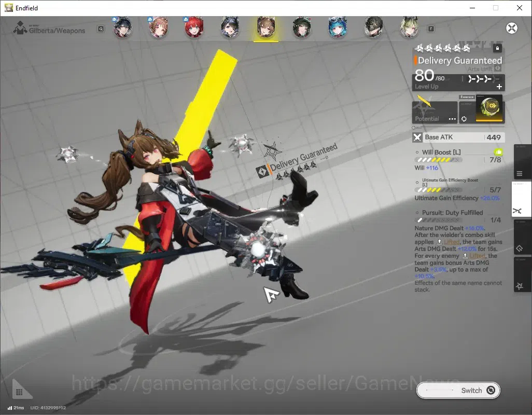Select the red-haired operator portrait

pos(194,27)
